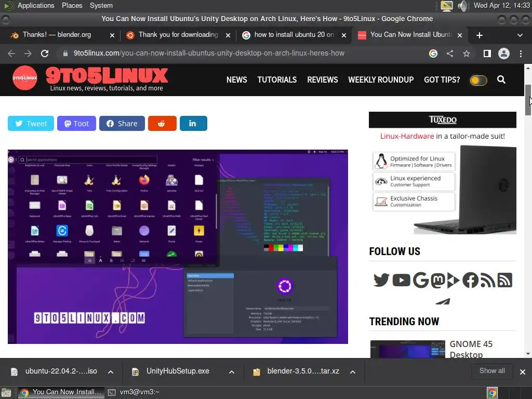This screenshot has height=399, width=532.
Task: Click the TUXEDO laptop advertisement
Action: [443, 172]
